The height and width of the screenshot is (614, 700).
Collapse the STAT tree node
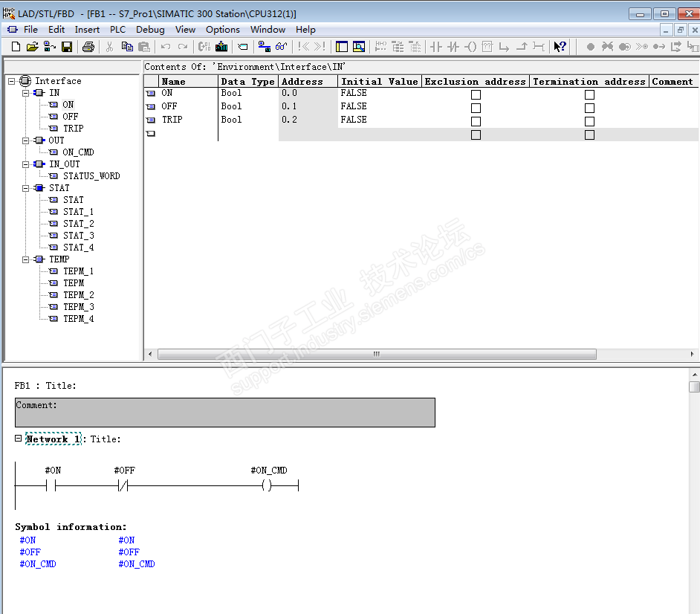(25, 188)
